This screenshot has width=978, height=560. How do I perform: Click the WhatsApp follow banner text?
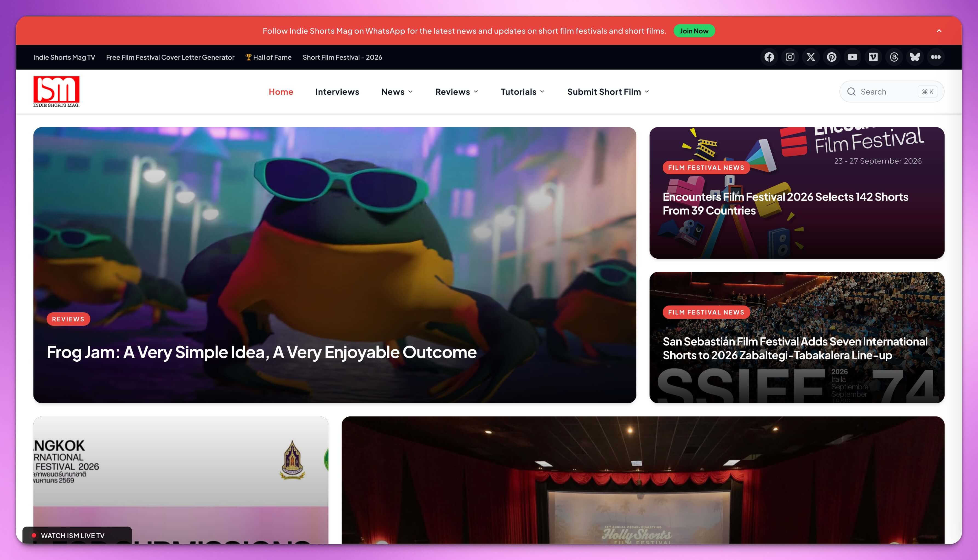[x=464, y=31]
